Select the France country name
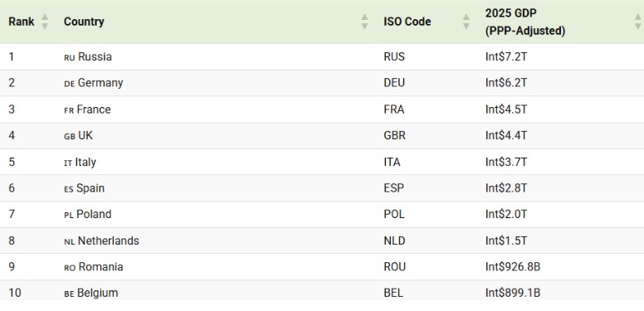Screen dimensions: 644x311 94,109
